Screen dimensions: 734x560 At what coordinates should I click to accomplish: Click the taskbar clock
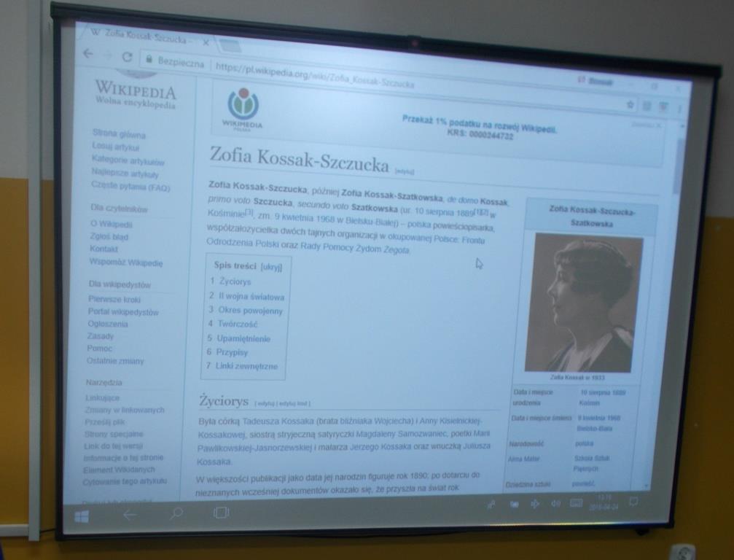tap(604, 502)
